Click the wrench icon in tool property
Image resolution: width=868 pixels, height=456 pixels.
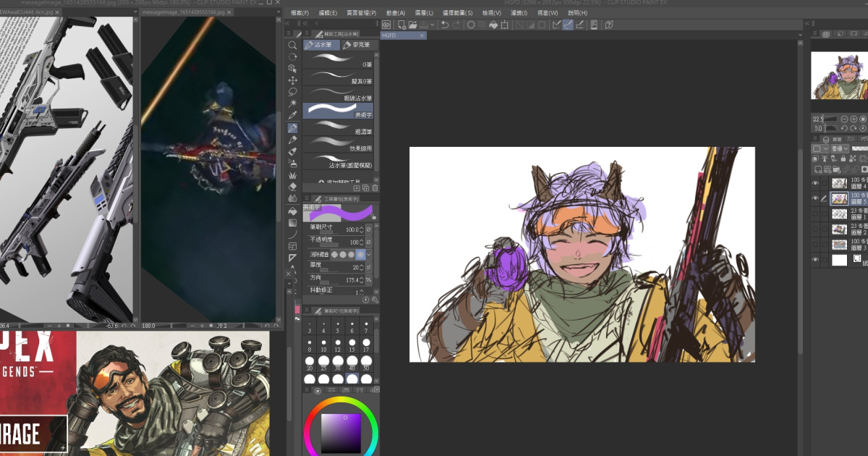click(x=375, y=299)
